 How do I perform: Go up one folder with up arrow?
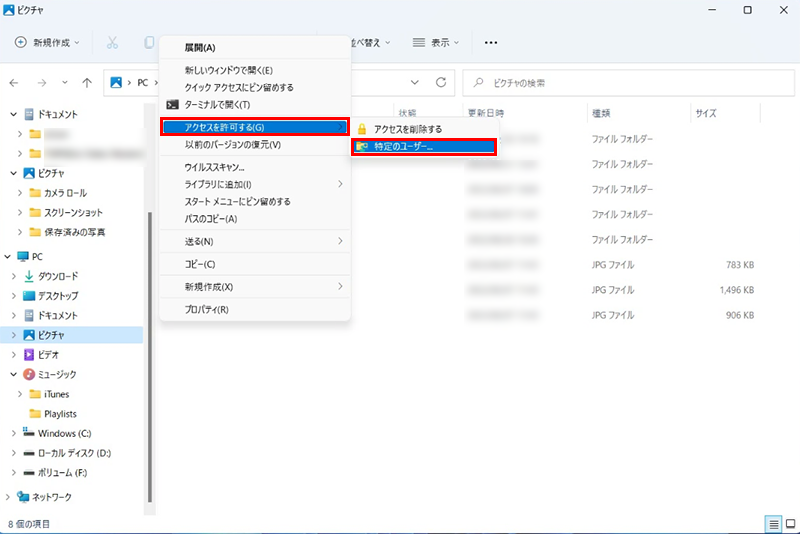click(x=88, y=82)
